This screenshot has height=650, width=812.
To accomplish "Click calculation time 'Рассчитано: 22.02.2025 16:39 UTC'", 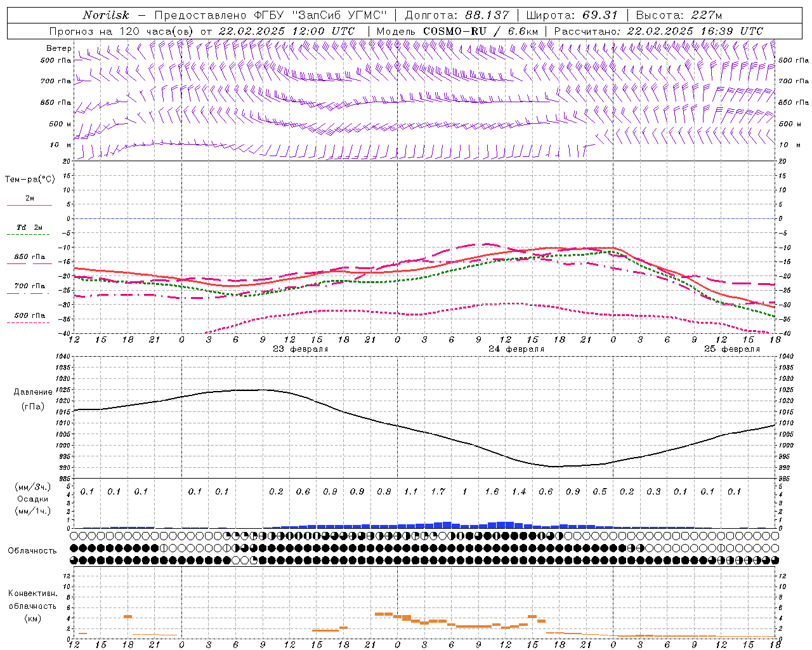I will (658, 31).
